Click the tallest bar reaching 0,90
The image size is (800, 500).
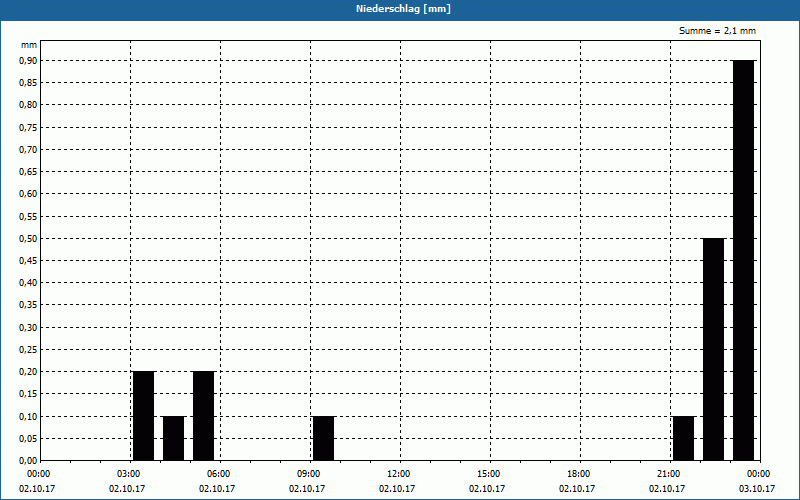point(743,260)
